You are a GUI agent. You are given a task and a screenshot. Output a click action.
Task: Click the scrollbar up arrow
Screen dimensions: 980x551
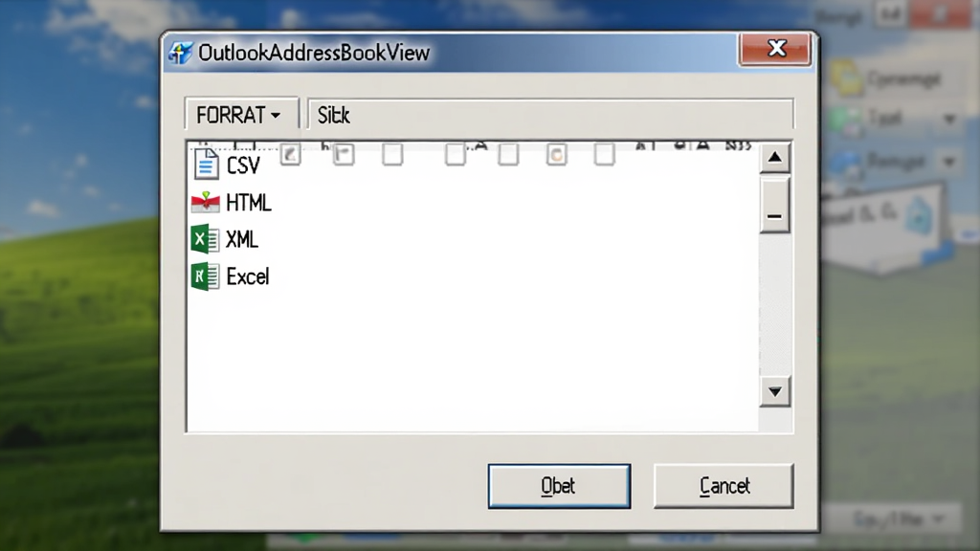774,158
